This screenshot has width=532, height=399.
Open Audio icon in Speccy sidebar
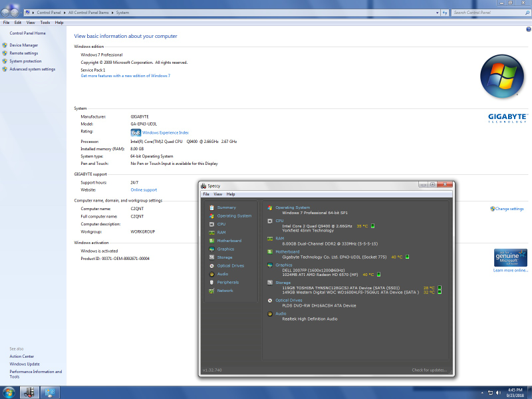[211, 274]
